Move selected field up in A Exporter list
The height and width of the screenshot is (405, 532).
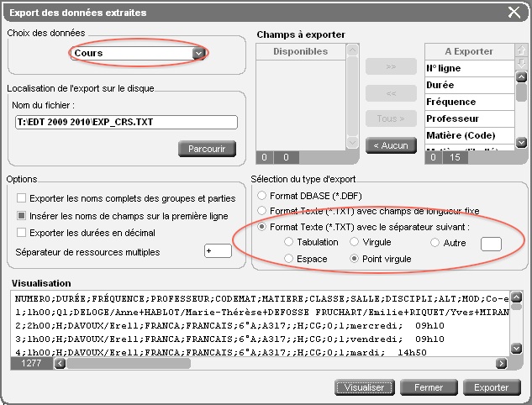[x=520, y=51]
